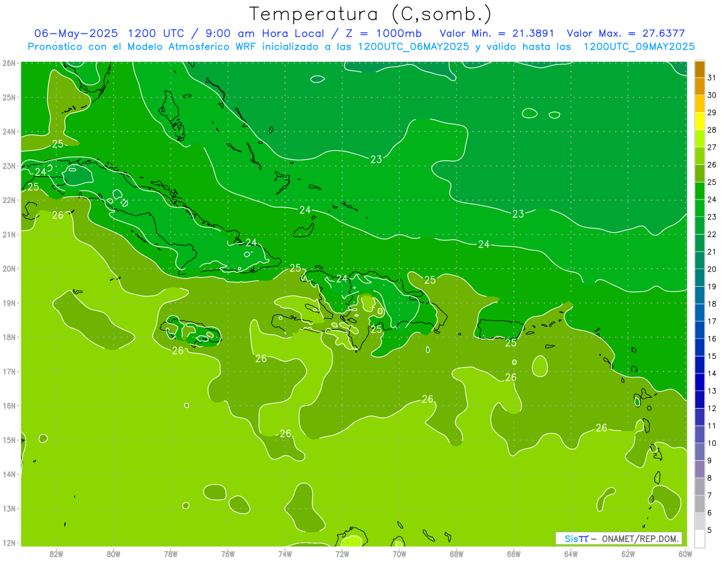Click the colorbar scale value 30
The height and width of the screenshot is (562, 728).
[712, 95]
